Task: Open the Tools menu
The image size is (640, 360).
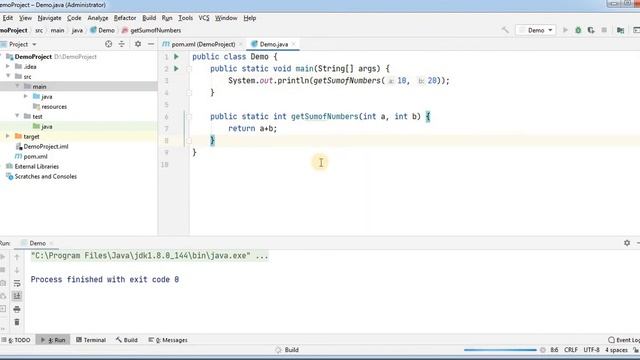Action: point(185,18)
